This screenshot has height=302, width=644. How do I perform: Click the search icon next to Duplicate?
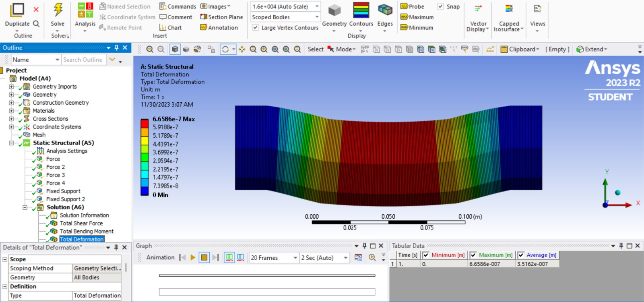point(36,24)
